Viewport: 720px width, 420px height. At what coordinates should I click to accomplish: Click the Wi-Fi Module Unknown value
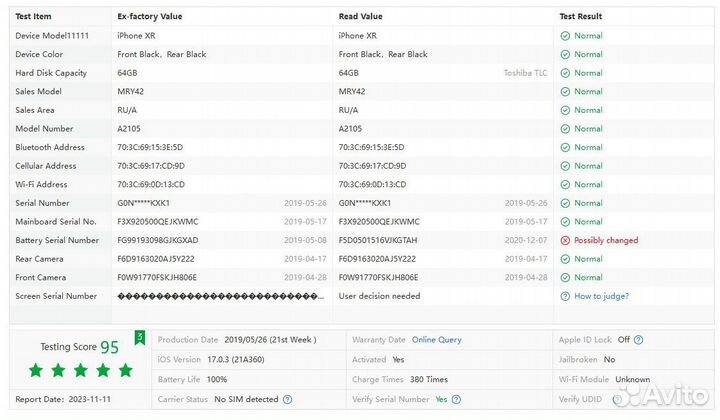(x=632, y=380)
